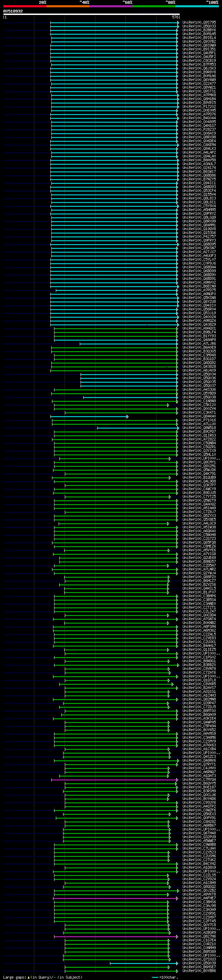The image size is (222, 980).
Task: Select UniRef100_C3BHS6 label
Action: tap(199, 902)
